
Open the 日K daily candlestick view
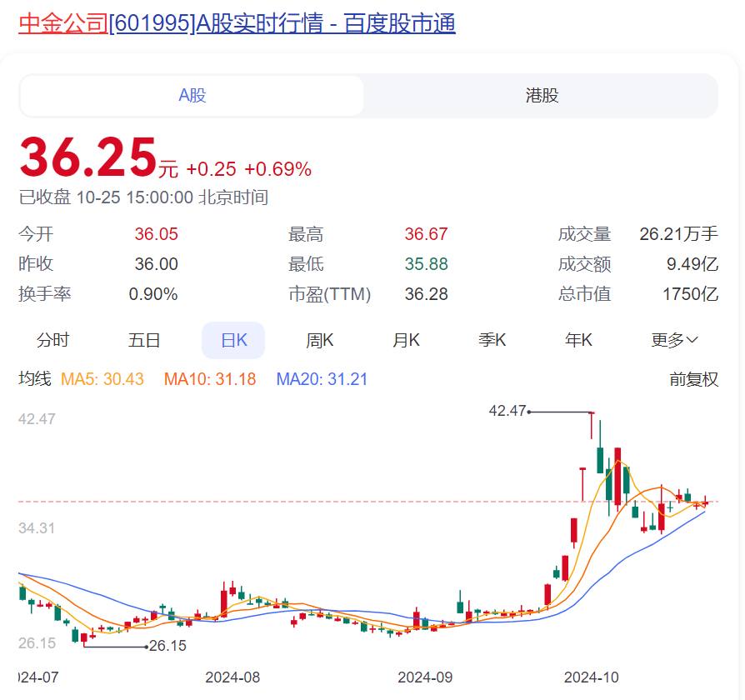pos(233,340)
